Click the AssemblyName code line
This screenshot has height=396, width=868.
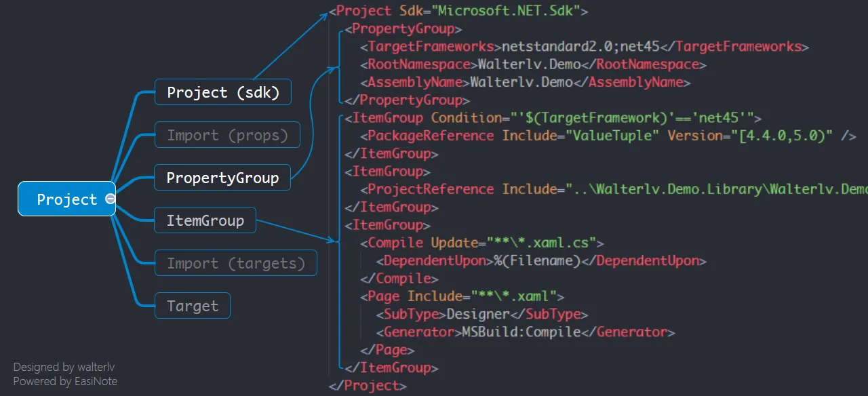click(525, 82)
